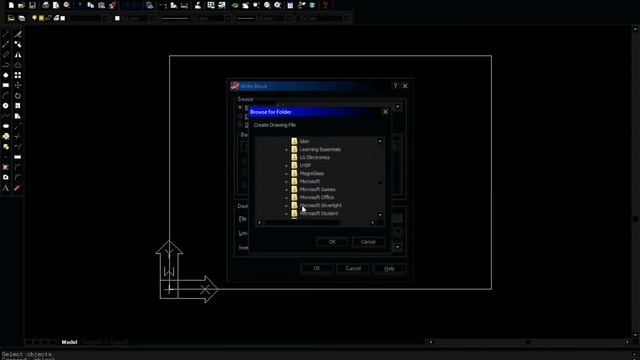Select the Array modify tool
This screenshot has width=640, height=360.
click(x=18, y=75)
